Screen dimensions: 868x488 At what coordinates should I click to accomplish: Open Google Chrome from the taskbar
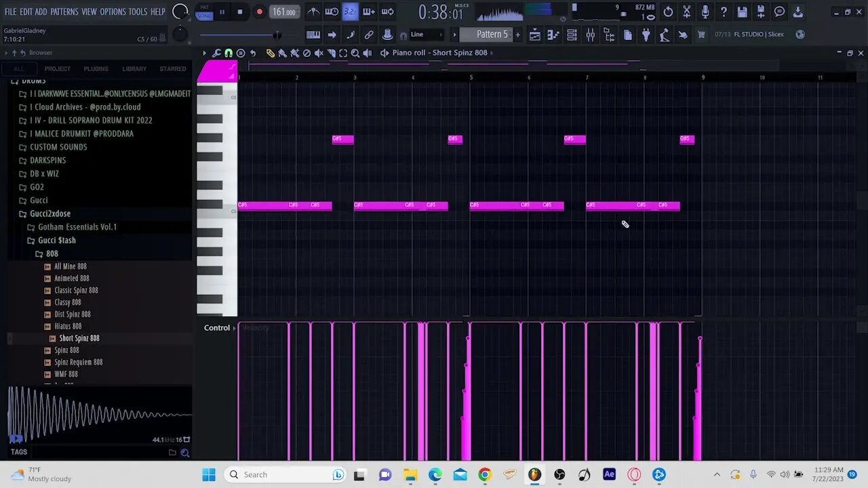click(484, 474)
